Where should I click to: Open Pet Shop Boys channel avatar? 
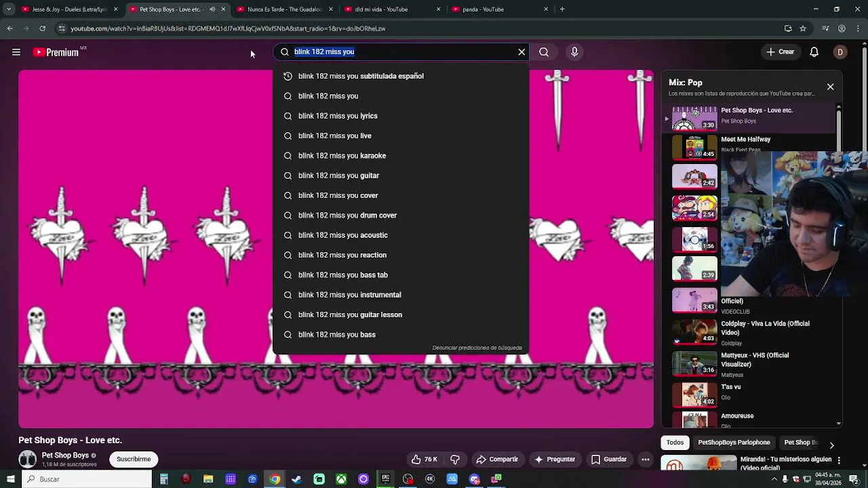tap(28, 459)
